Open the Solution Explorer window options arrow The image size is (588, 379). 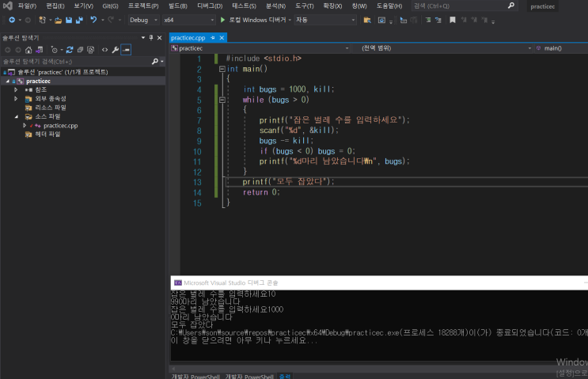point(143,37)
